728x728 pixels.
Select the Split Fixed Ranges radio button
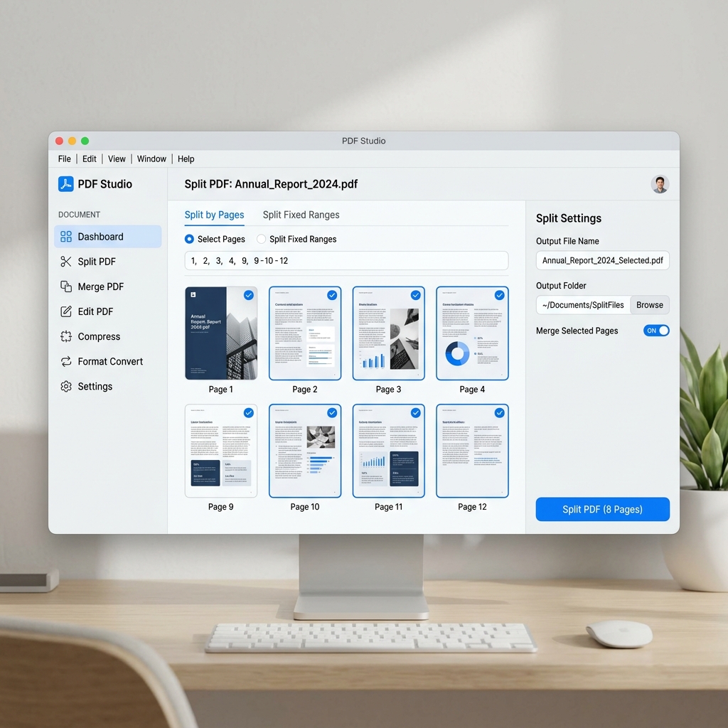[262, 240]
